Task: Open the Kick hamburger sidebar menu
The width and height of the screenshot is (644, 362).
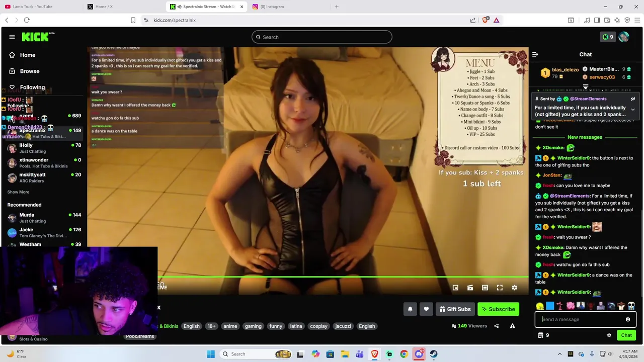Action: [x=12, y=37]
